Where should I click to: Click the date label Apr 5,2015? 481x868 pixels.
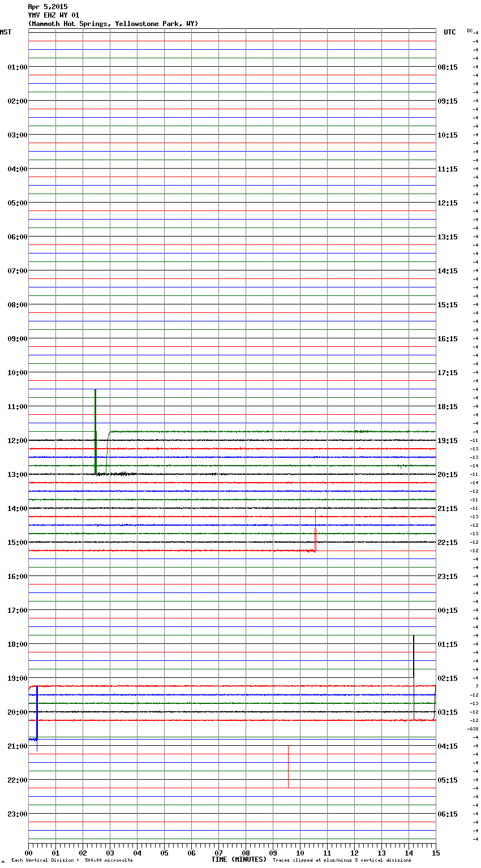48,7
